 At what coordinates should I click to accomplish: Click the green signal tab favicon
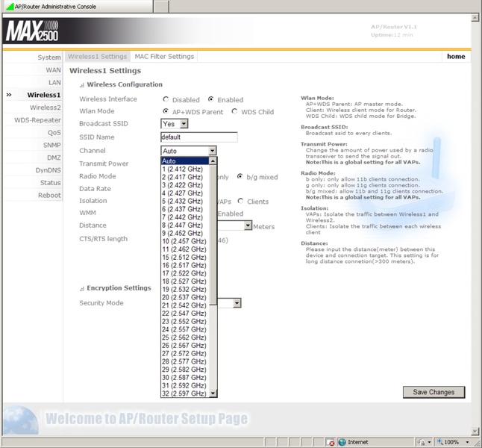pyautogui.click(x=10, y=7)
